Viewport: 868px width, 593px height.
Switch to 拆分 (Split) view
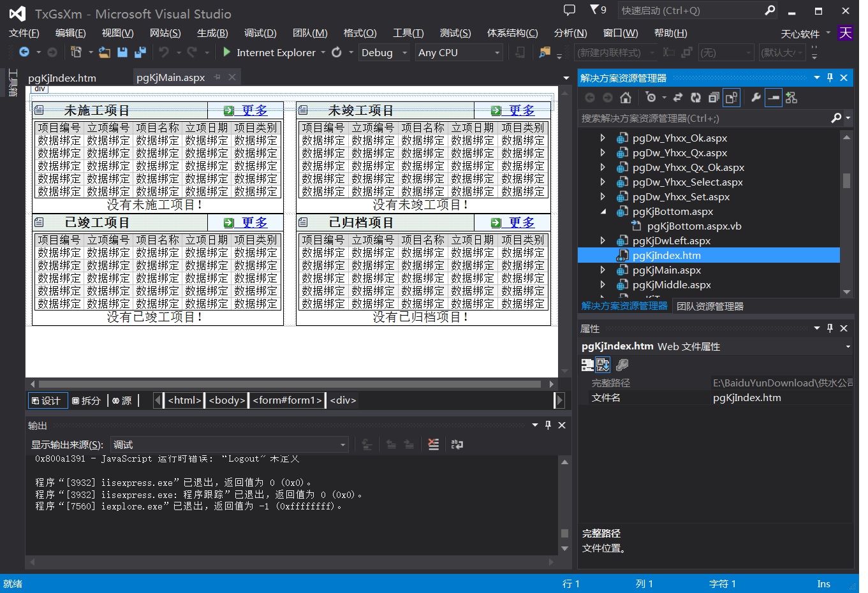click(87, 400)
